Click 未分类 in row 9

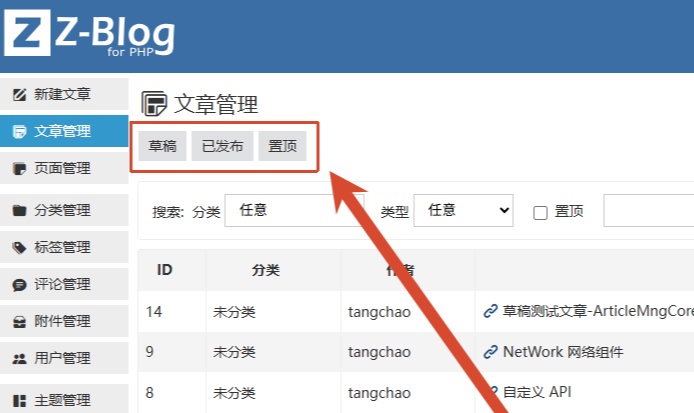coord(234,352)
